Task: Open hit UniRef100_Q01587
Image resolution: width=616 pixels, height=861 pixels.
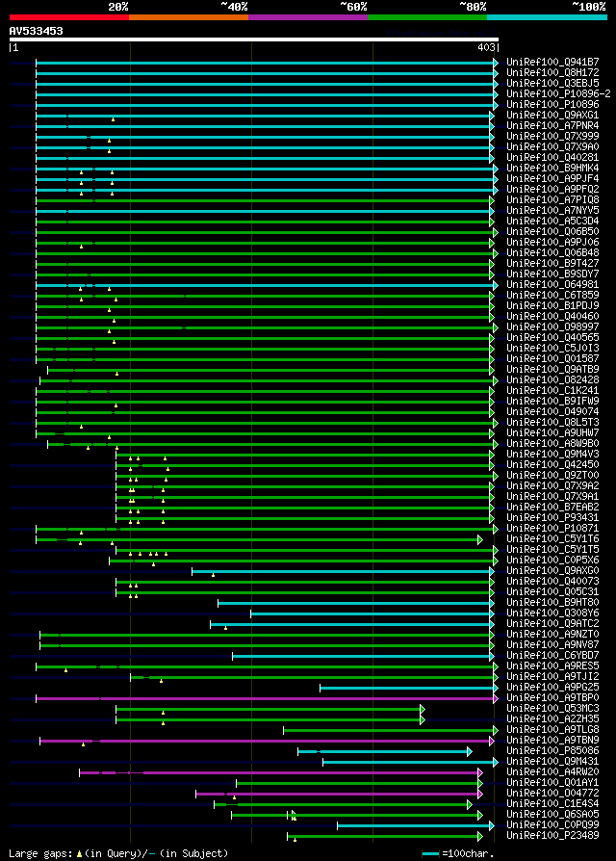Action: pos(552,359)
